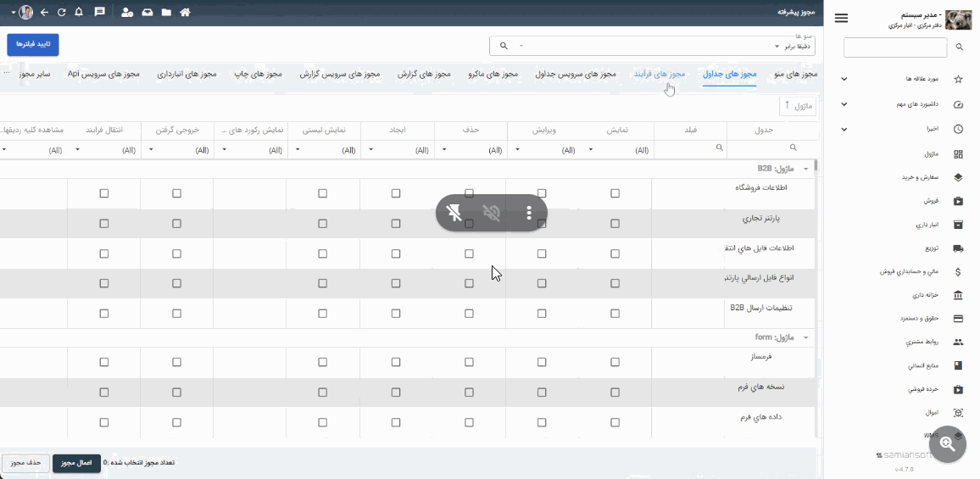Check حذف box for پارتنر تجاری row
This screenshot has width=980, height=479.
pyautogui.click(x=469, y=224)
